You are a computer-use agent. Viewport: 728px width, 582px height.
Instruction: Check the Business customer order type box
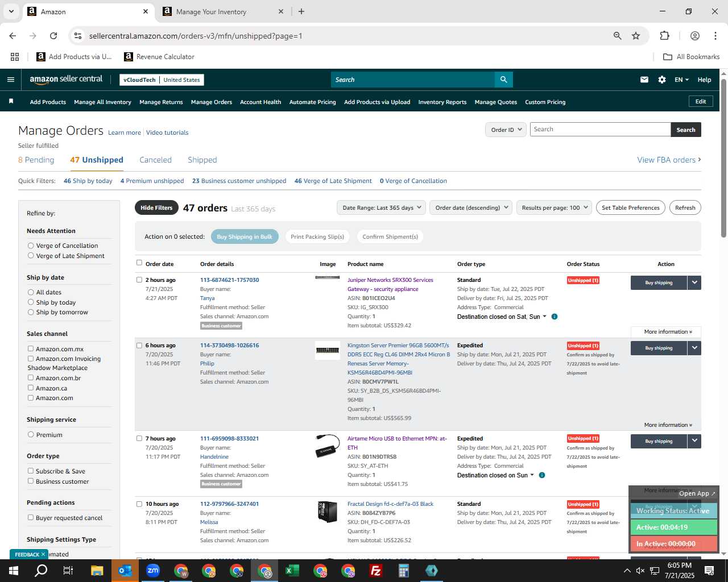pos(31,481)
